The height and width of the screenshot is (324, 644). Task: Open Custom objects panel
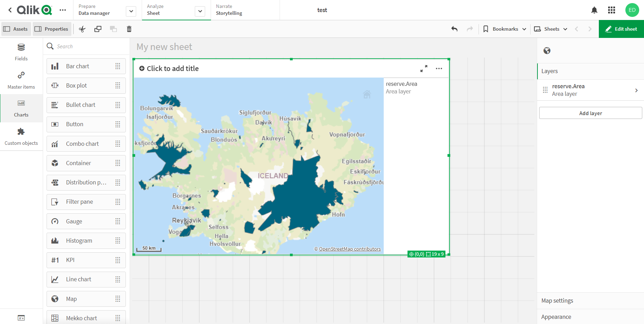click(21, 136)
